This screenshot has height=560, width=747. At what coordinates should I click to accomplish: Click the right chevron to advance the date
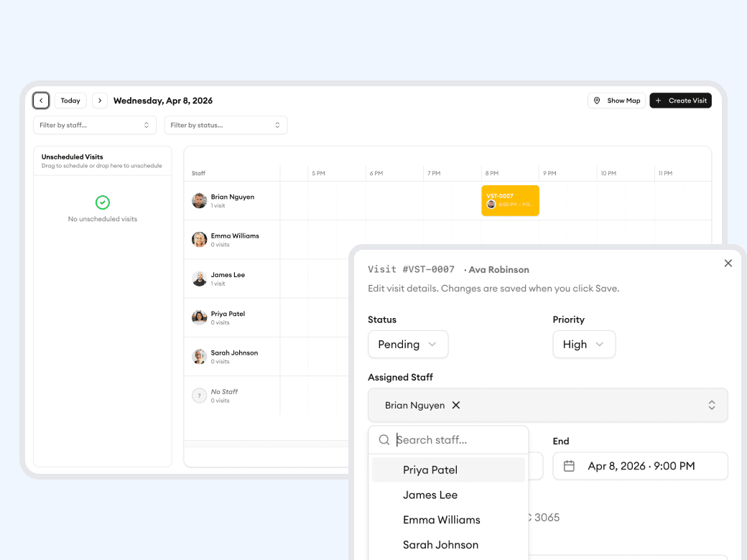tap(99, 101)
